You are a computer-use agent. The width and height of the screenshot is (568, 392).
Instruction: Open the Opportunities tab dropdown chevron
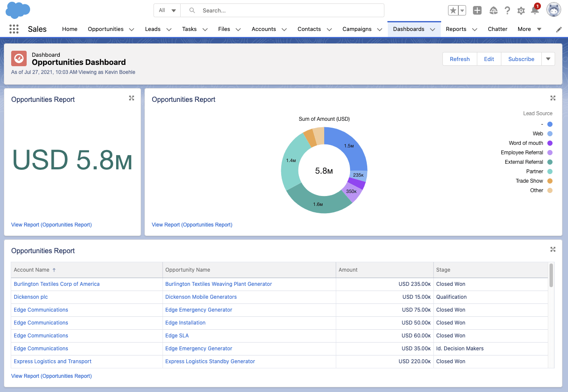[131, 29]
